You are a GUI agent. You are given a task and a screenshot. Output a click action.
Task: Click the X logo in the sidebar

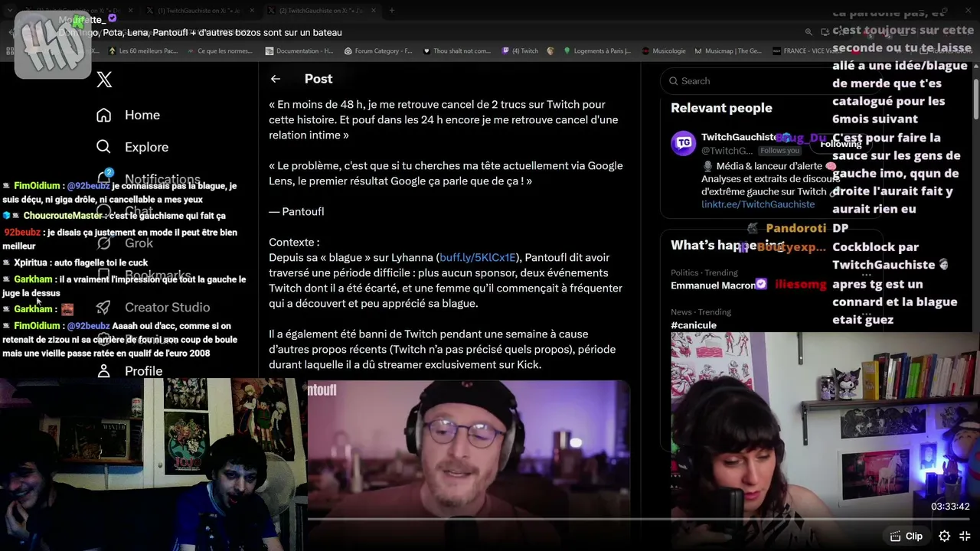point(104,80)
